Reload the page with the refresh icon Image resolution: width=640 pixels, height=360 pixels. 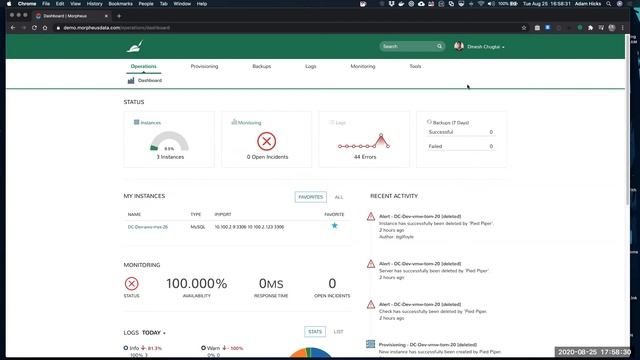tap(34, 28)
